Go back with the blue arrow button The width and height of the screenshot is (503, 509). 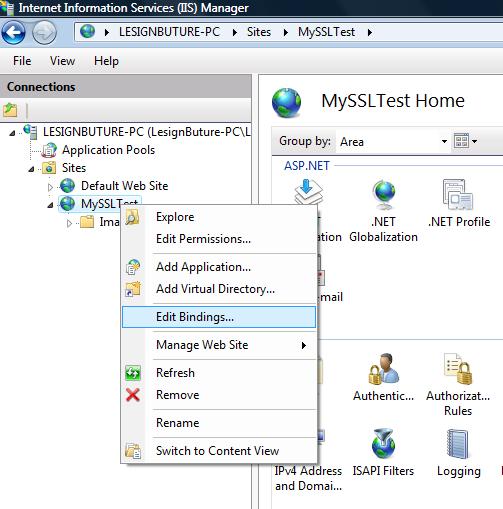pyautogui.click(x=13, y=32)
